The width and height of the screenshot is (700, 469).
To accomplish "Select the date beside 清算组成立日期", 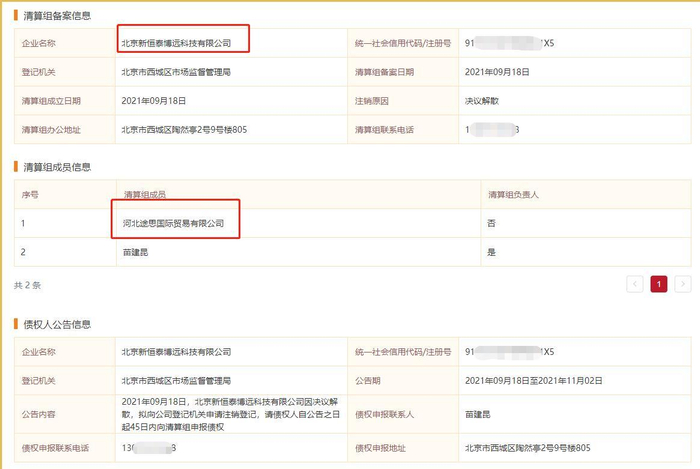I will coord(154,101).
